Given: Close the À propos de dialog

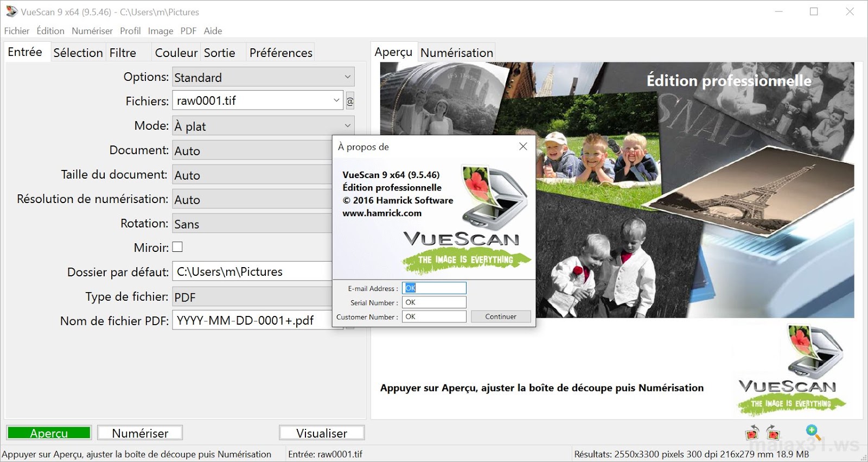Looking at the screenshot, I should pyautogui.click(x=523, y=147).
